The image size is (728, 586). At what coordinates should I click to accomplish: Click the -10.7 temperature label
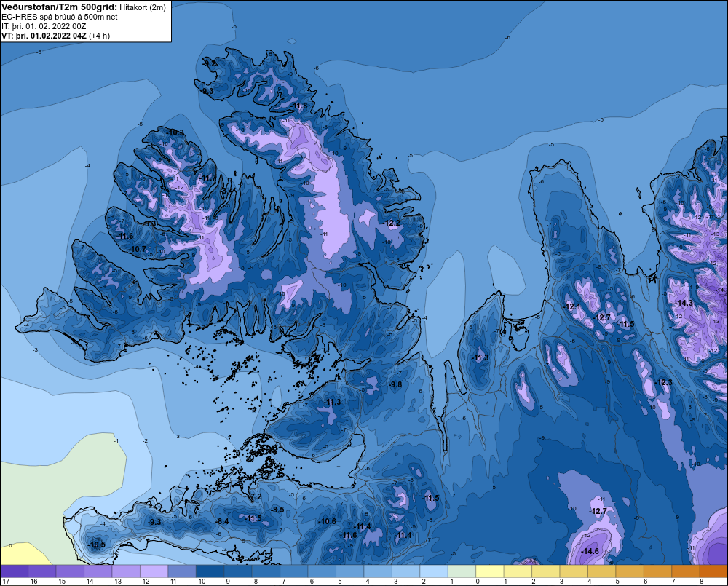(x=138, y=250)
